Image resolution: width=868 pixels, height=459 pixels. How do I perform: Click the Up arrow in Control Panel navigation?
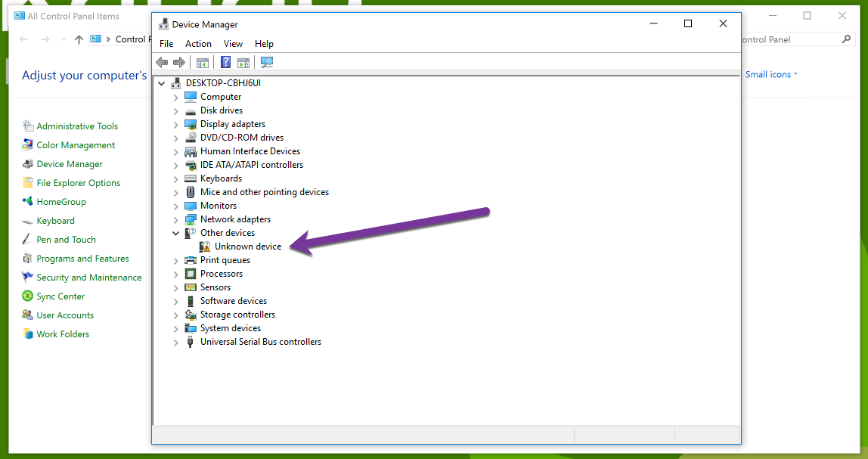[79, 39]
